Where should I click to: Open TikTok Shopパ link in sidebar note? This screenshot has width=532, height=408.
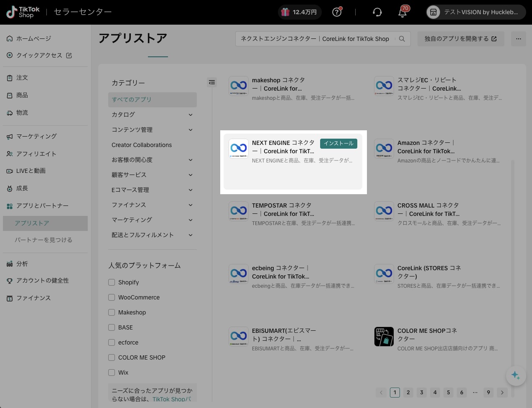coord(171,399)
